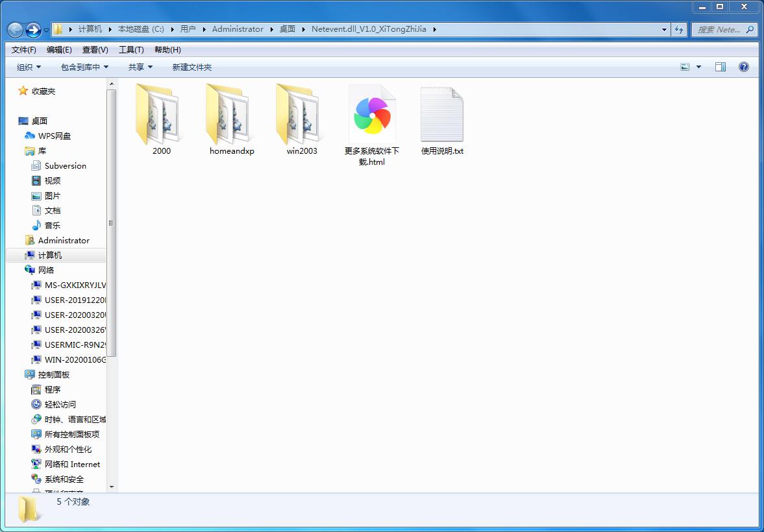Click the Back navigation arrow
Image resolution: width=764 pixels, height=532 pixels.
pyautogui.click(x=15, y=30)
